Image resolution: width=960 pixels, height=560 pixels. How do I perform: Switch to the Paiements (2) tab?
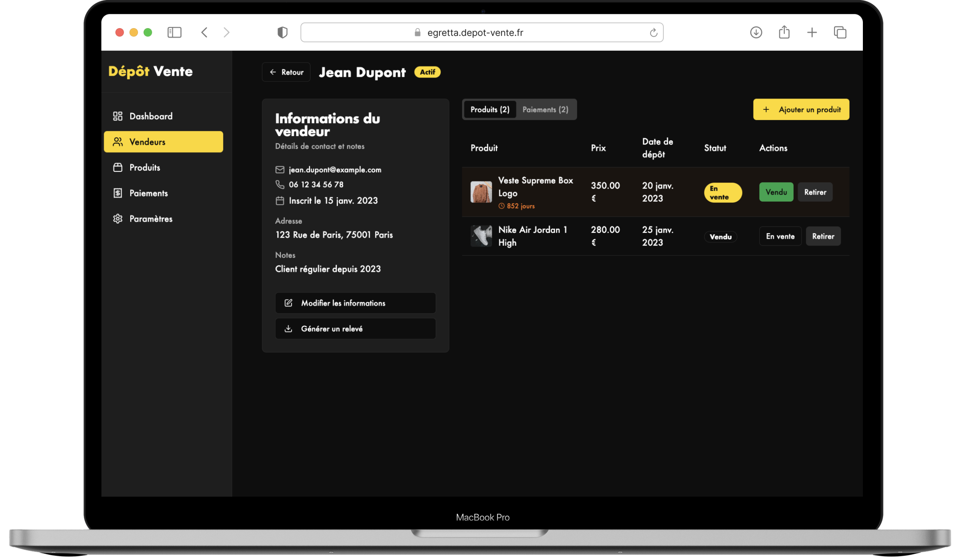(x=545, y=110)
